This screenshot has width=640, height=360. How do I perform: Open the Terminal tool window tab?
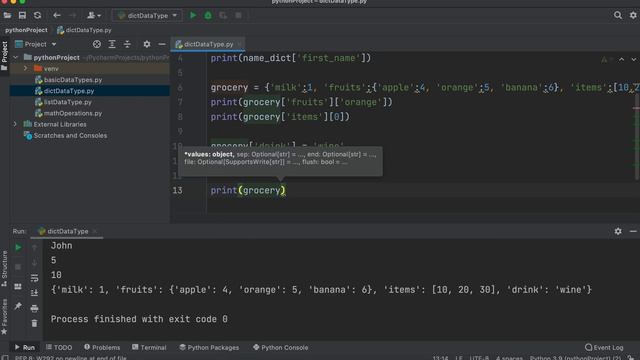(x=149, y=347)
